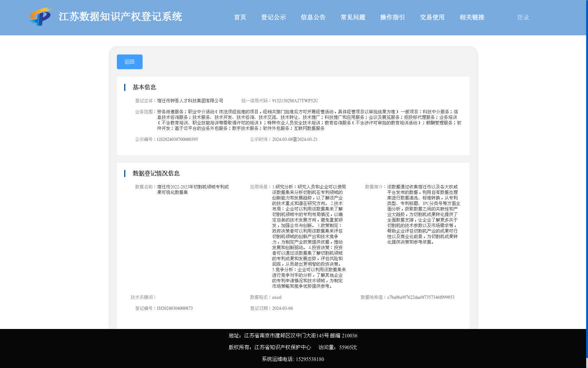Click the footer copyright 江苏省知识产权保护中心

pos(283,347)
